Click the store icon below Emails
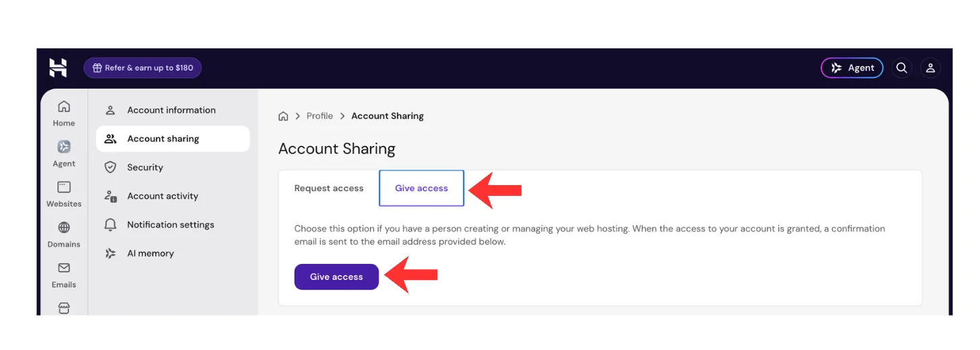 pos(64,308)
